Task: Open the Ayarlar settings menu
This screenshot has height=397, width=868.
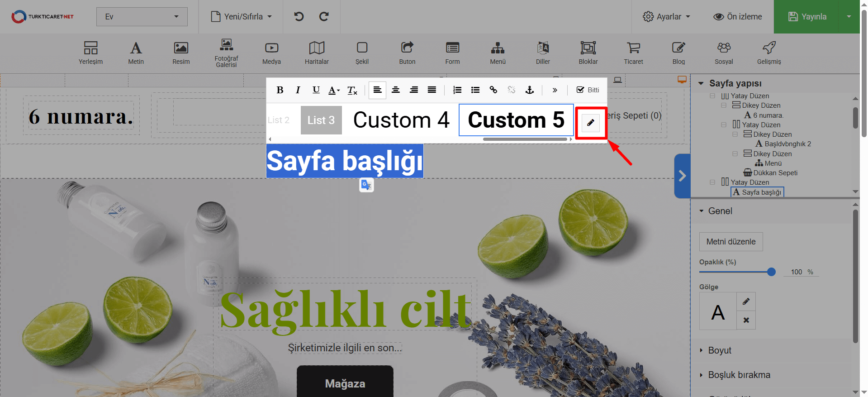Action: click(x=667, y=17)
